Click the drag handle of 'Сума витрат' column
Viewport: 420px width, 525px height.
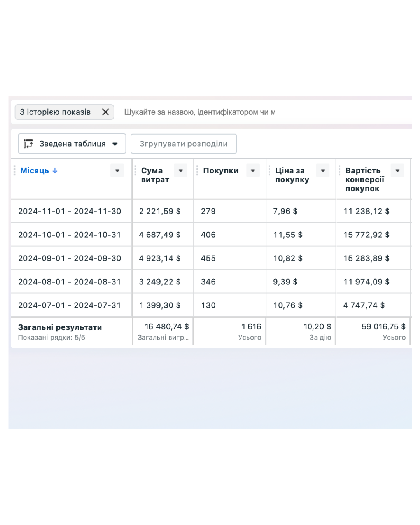[135, 171]
